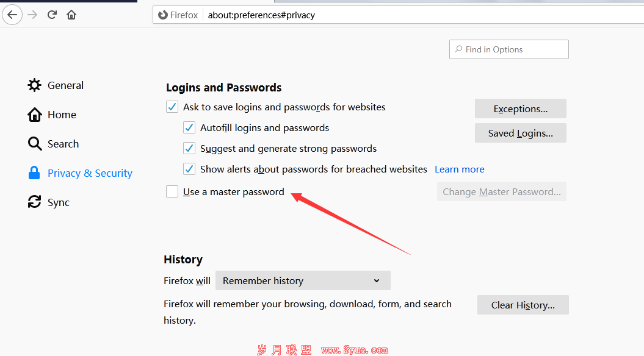The width and height of the screenshot is (644, 356).
Task: Click the Firefox identity icon in address bar
Action: pyautogui.click(x=163, y=15)
